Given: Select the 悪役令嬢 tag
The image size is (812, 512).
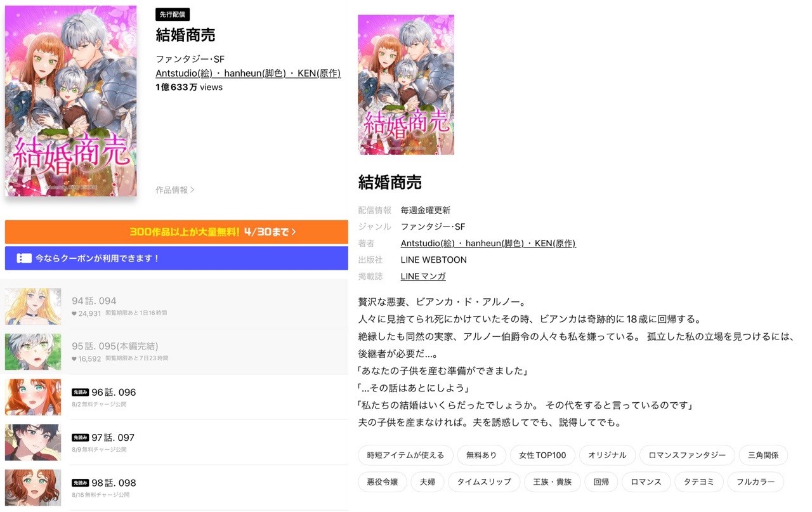Looking at the screenshot, I should click(383, 482).
